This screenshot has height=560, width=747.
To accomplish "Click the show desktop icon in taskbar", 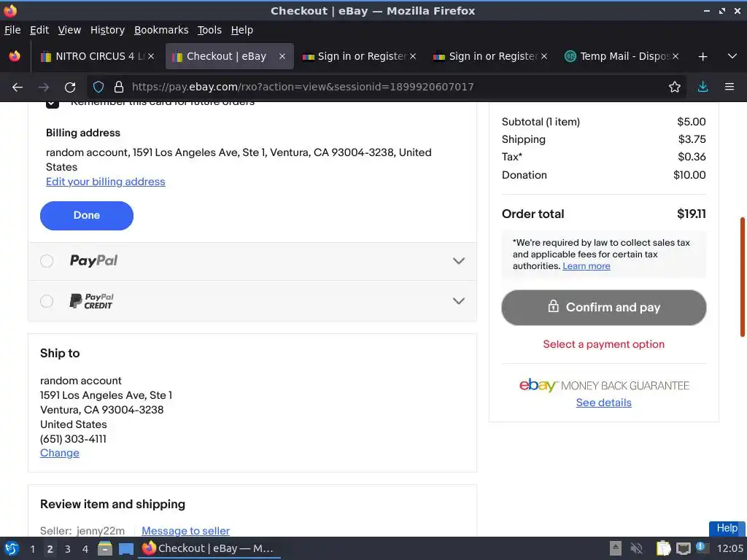I will coord(126,549).
